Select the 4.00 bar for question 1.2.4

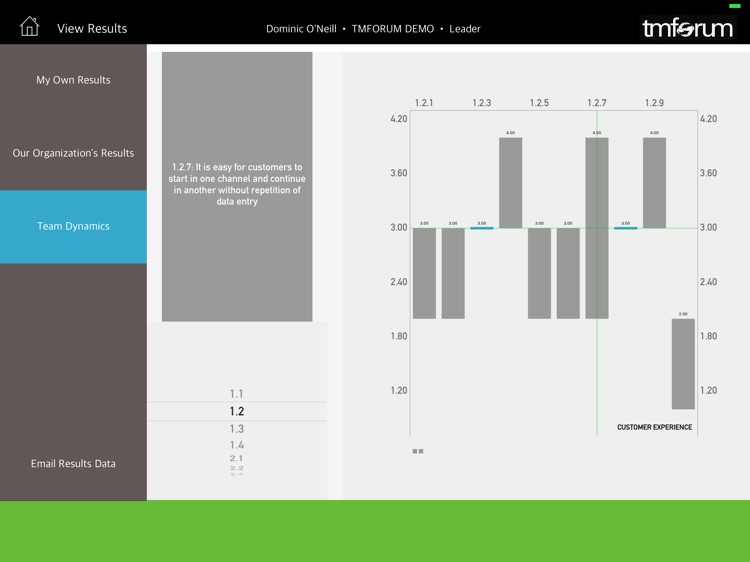click(x=510, y=183)
